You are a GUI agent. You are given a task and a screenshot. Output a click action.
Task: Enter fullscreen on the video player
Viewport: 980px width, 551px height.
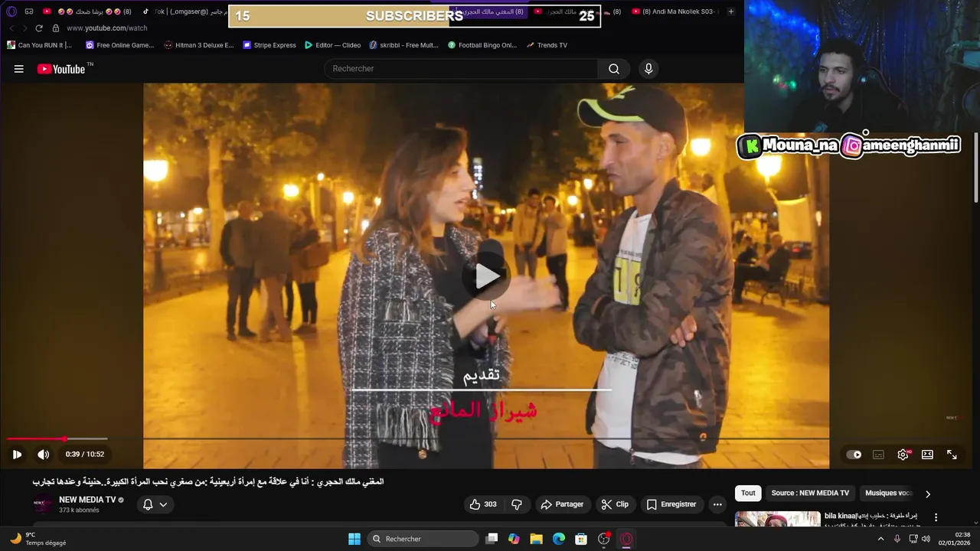952,455
